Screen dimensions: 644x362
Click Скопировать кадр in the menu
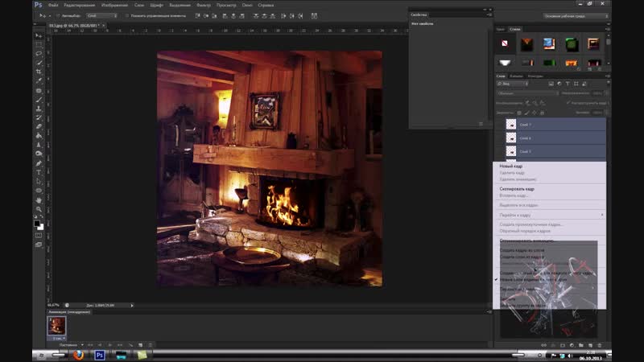tap(517, 189)
